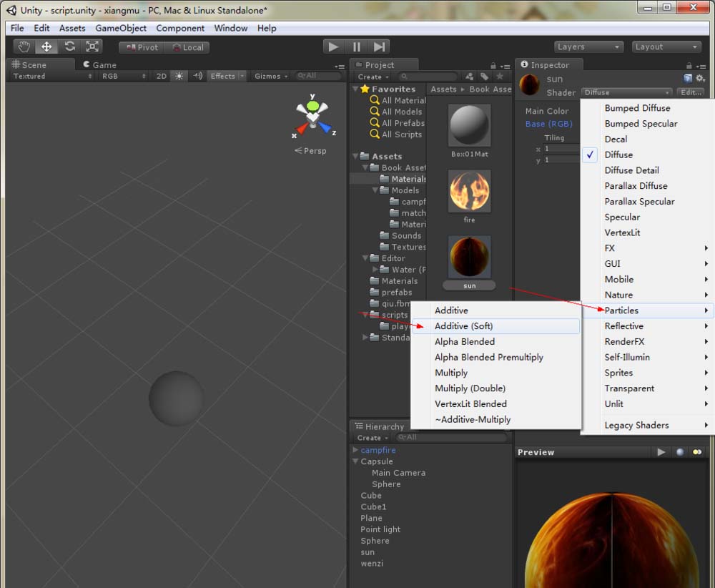This screenshot has width=715, height=588.
Task: Click the Pause button
Action: tap(357, 46)
